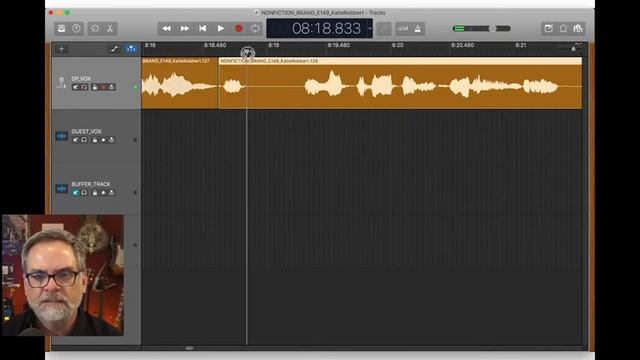
Task: Solo the DP_VOX track headphones
Action: [x=84, y=87]
